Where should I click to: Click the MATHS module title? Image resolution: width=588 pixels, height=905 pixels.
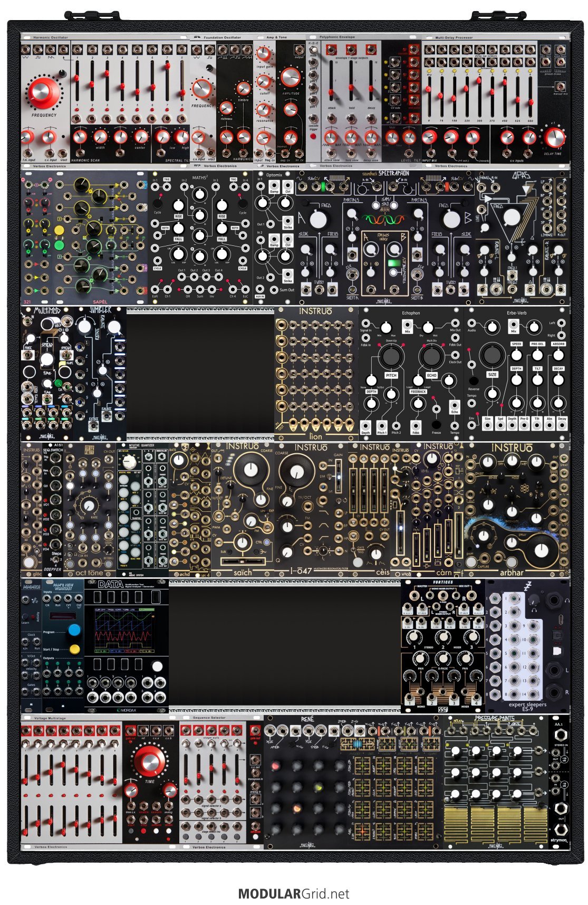pyautogui.click(x=200, y=177)
